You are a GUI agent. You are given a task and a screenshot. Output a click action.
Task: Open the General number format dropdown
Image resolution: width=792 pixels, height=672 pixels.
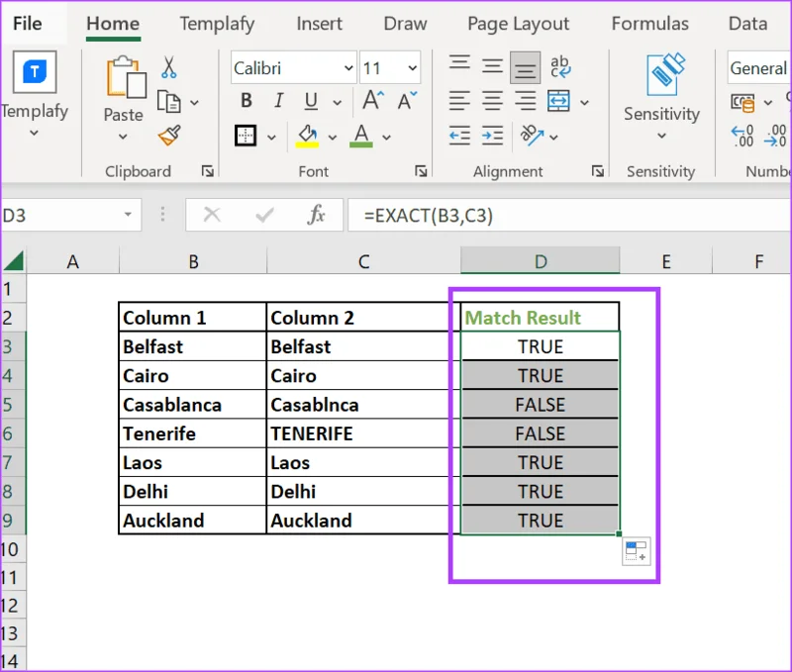coord(759,67)
